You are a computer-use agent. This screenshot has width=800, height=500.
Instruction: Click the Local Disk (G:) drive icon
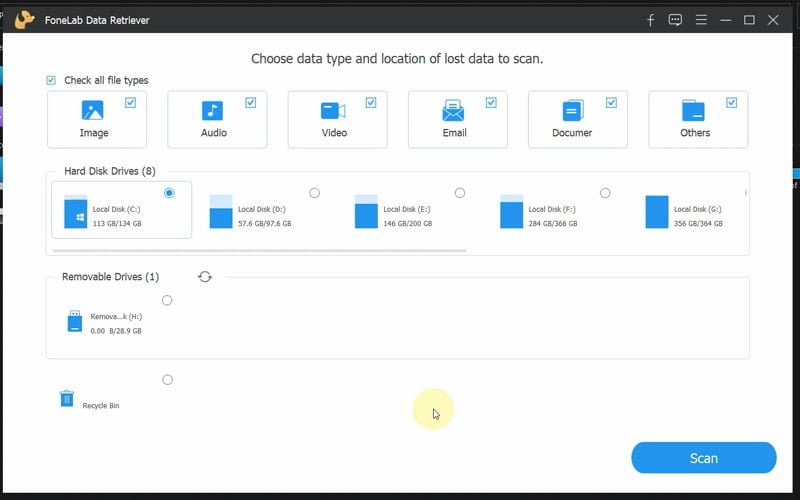(x=657, y=211)
